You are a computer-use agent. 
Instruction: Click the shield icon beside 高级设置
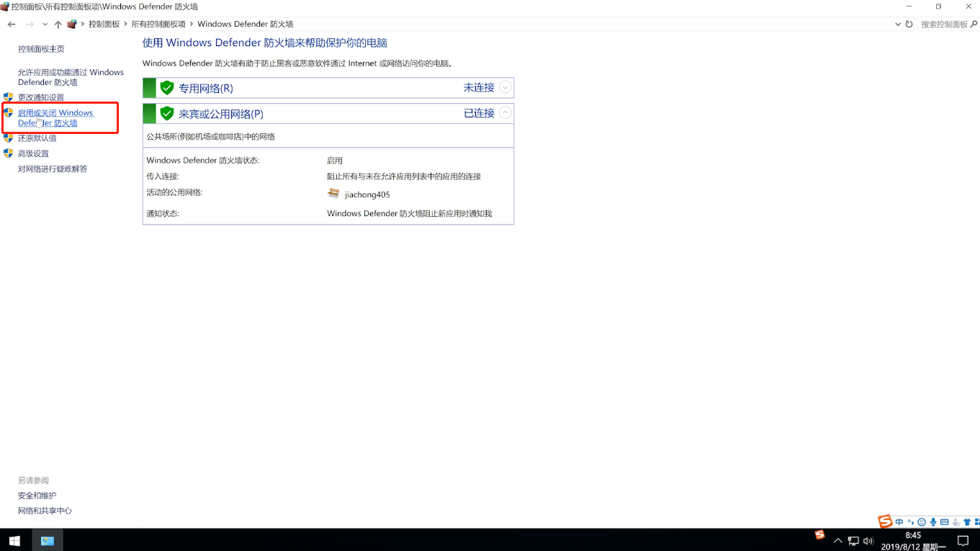(x=8, y=153)
